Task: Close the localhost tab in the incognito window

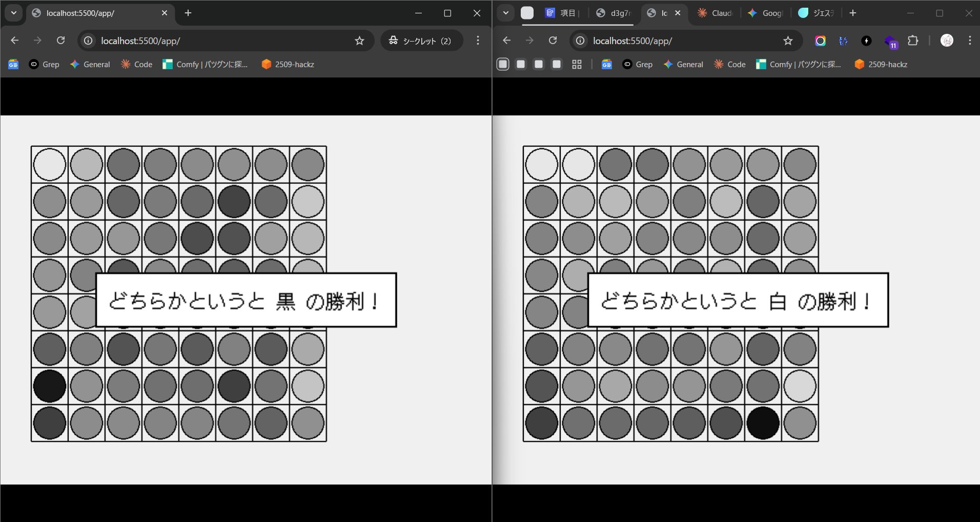Action: pyautogui.click(x=165, y=13)
